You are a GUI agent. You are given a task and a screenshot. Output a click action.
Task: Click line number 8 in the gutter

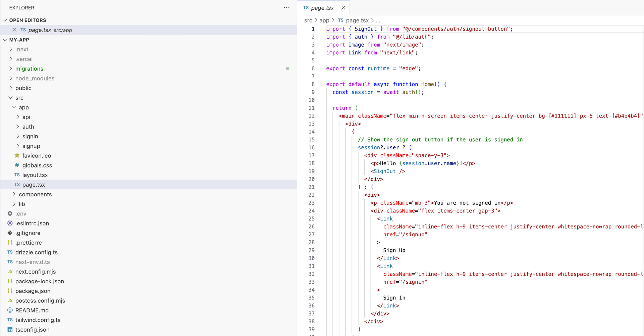[x=313, y=84]
